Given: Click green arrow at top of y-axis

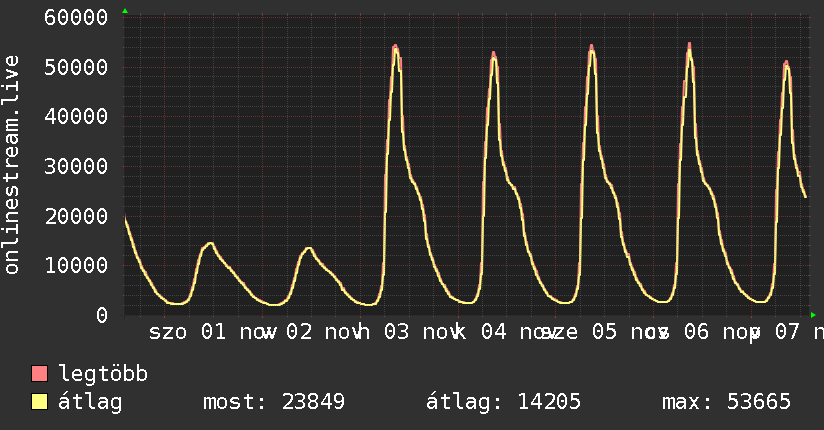Looking at the screenshot, I should click(125, 11).
